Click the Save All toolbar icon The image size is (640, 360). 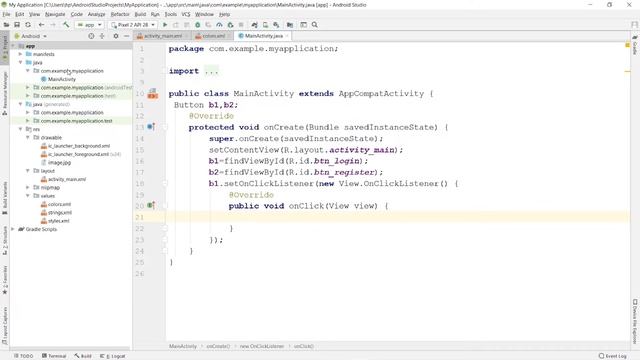[x=17, y=25]
